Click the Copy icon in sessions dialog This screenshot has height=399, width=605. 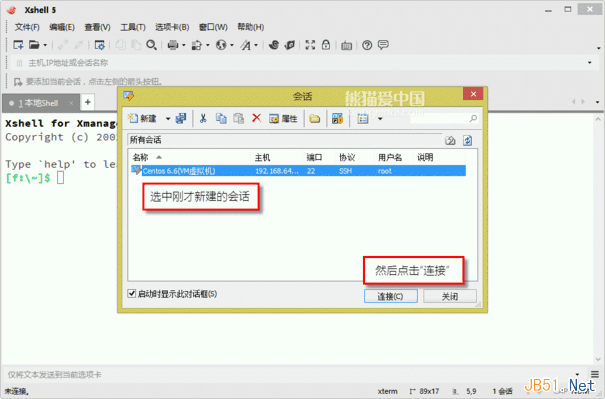(221, 118)
